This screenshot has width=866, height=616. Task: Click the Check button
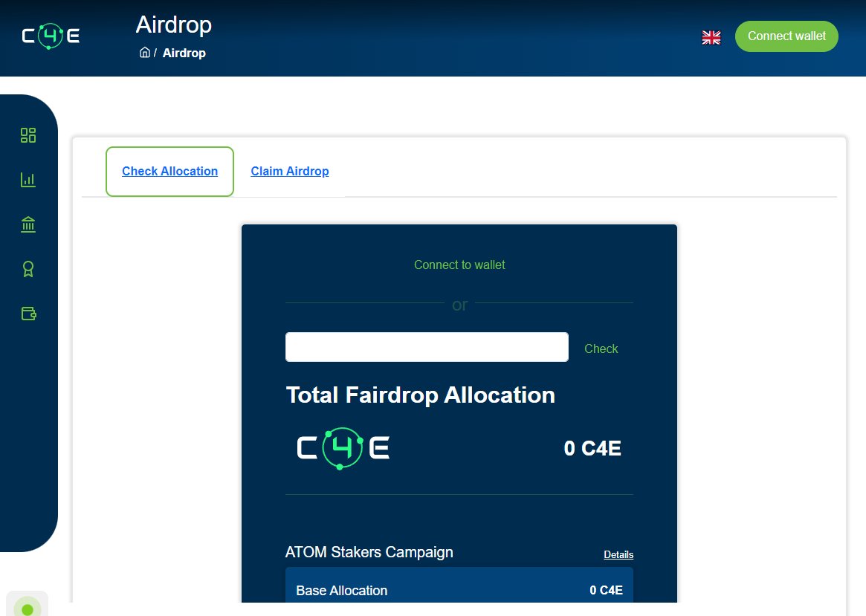tap(601, 348)
